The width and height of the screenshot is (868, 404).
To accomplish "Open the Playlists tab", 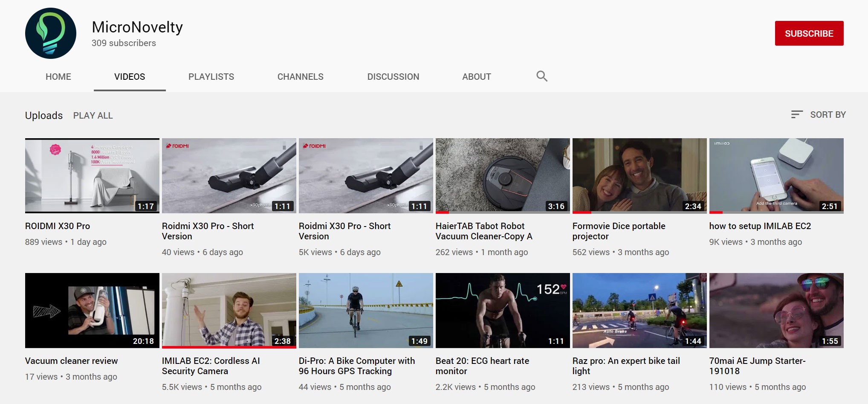I will pos(211,77).
